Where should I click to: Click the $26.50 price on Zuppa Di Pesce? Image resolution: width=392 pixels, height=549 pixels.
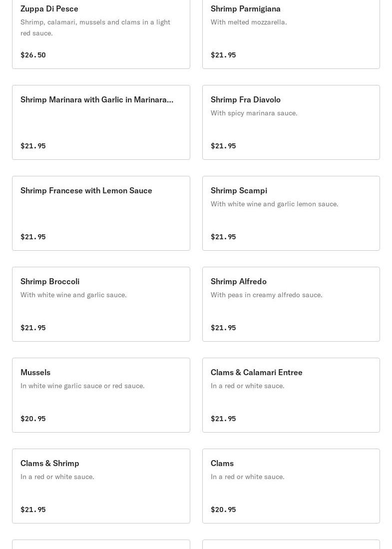(x=33, y=55)
